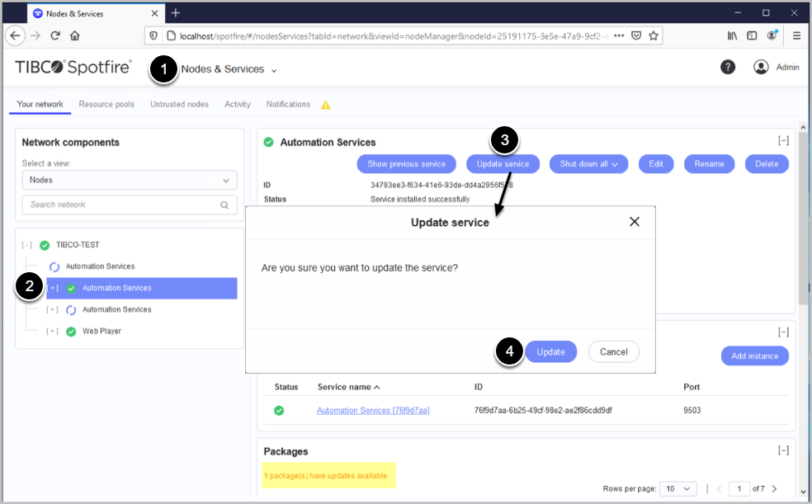Switch to the Resource pools tab

106,104
